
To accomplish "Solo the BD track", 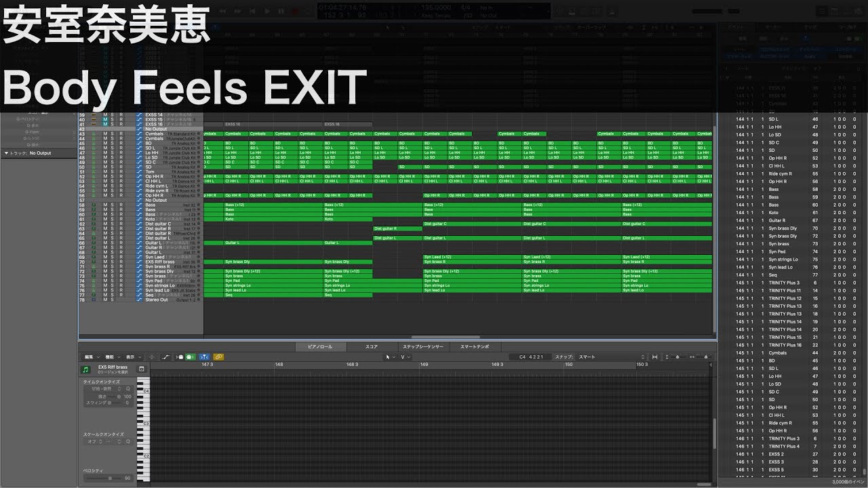I will coord(113,143).
